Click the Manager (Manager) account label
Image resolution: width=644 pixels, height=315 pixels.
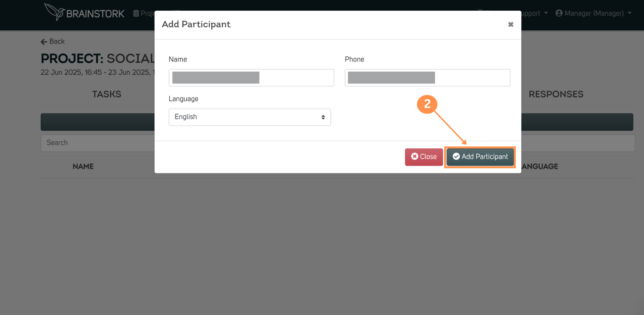coord(594,13)
